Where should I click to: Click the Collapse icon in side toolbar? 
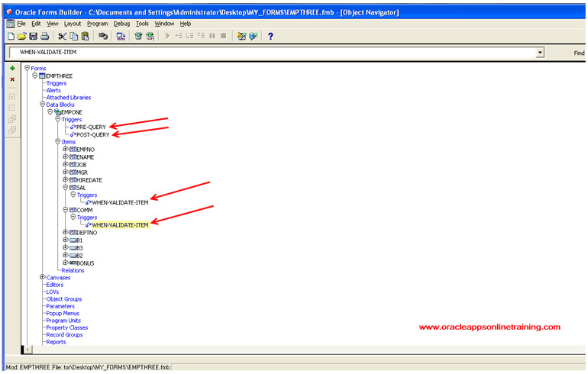coord(12,108)
